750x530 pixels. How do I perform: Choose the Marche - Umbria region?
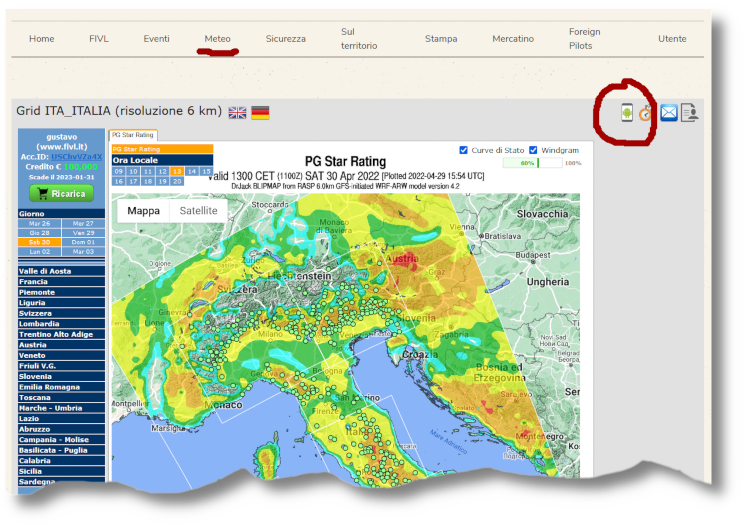[61, 408]
